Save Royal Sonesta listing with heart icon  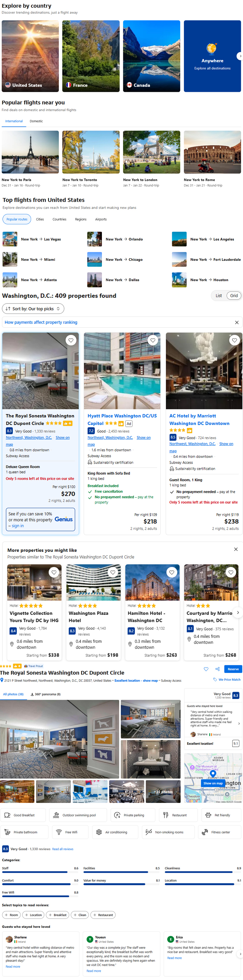point(71,340)
